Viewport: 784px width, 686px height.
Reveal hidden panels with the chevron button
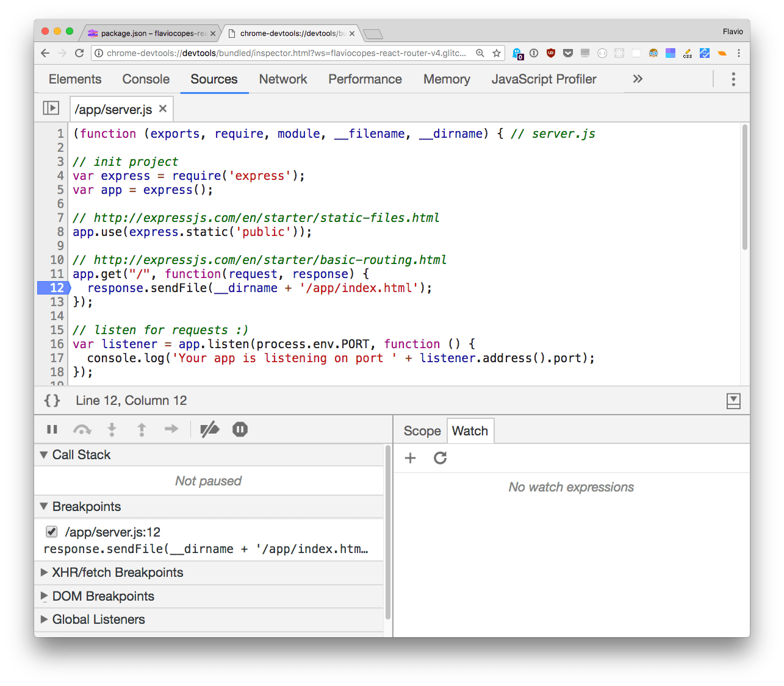tap(637, 79)
